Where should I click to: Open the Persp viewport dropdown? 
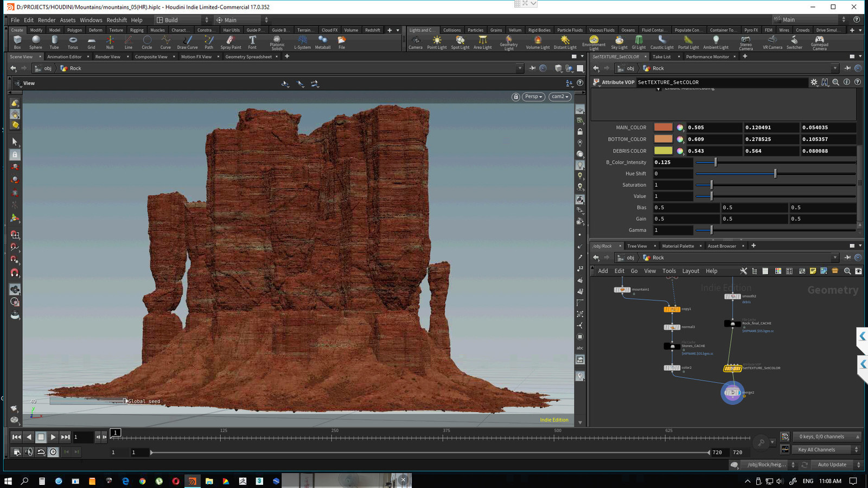coord(533,97)
